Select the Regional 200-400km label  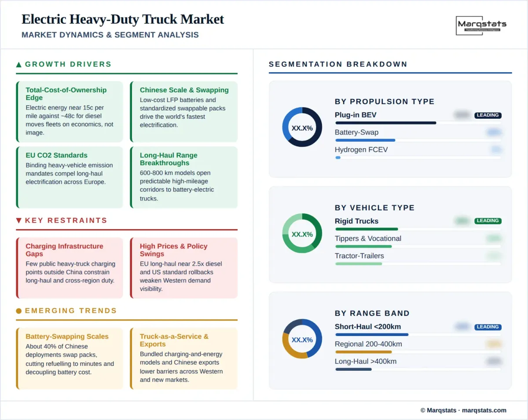[368, 344]
